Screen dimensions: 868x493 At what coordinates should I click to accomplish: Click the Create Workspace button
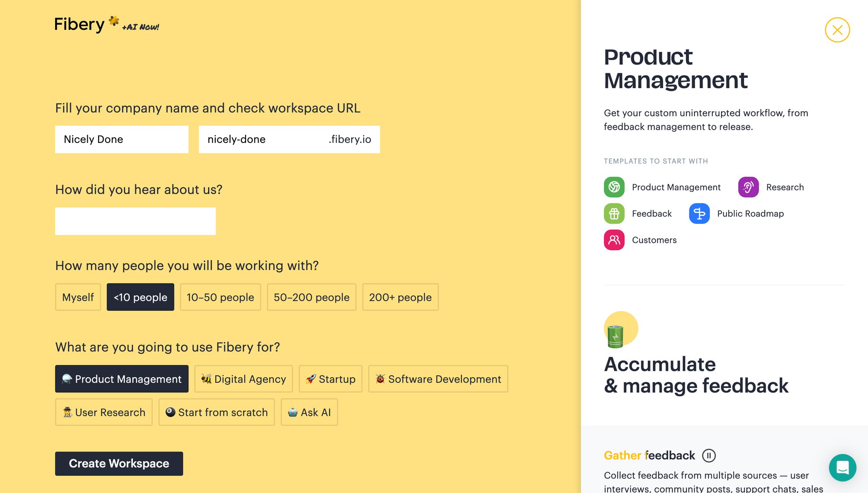118,463
